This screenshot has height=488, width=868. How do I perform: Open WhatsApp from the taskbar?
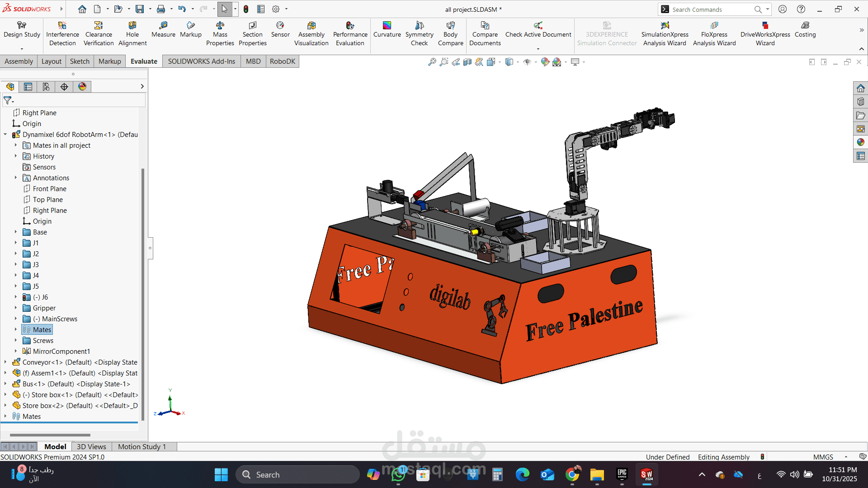pos(398,474)
